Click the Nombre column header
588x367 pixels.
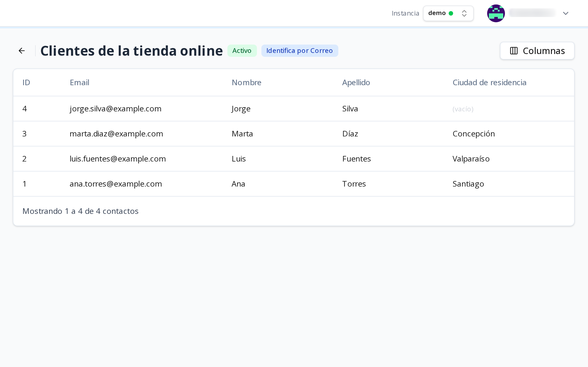pyautogui.click(x=246, y=82)
